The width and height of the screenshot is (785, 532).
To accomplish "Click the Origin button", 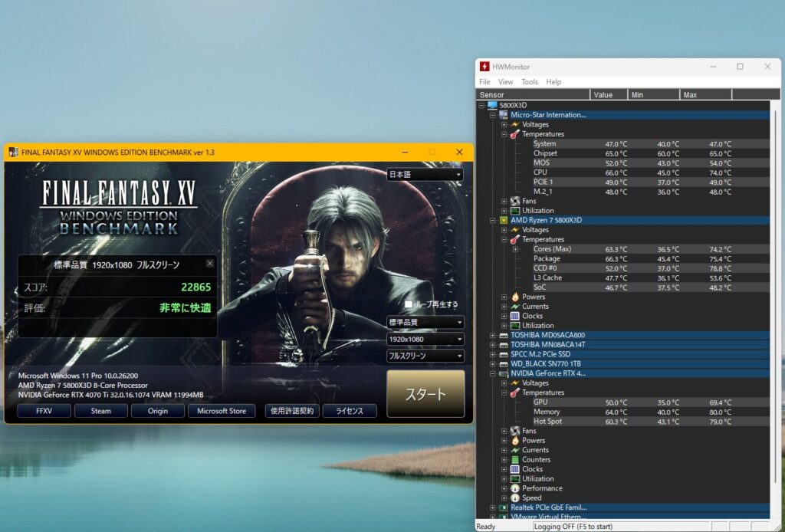I will [158, 411].
